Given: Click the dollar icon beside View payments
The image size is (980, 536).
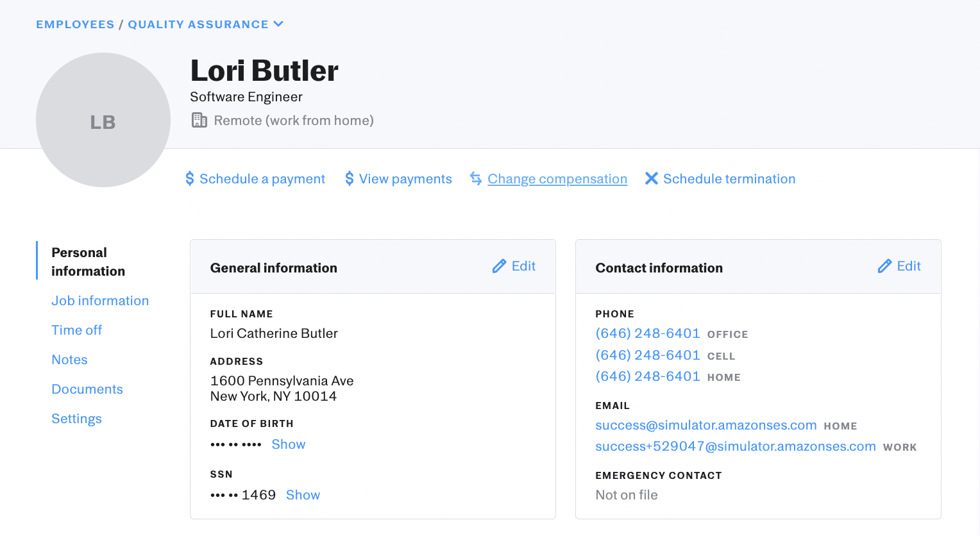Looking at the screenshot, I should [350, 179].
